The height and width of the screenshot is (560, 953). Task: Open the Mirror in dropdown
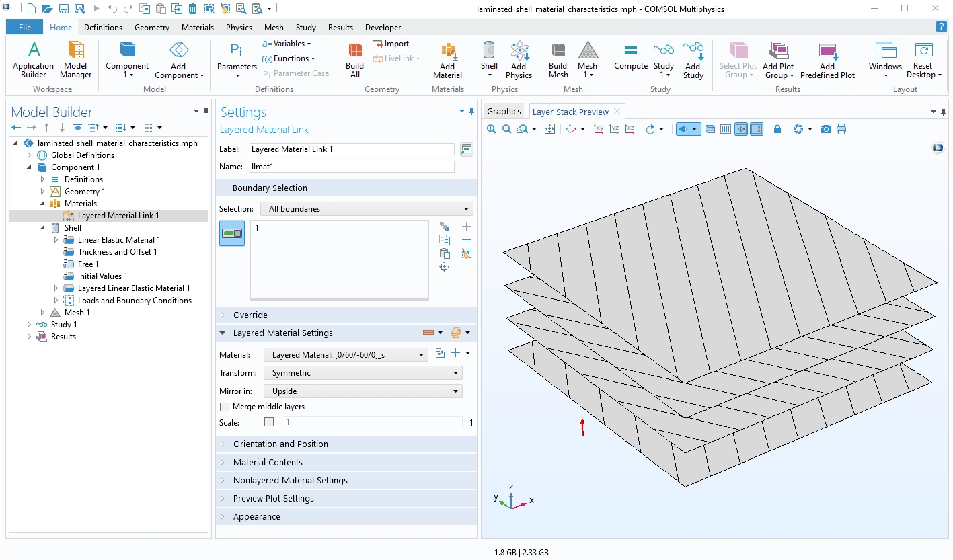363,391
